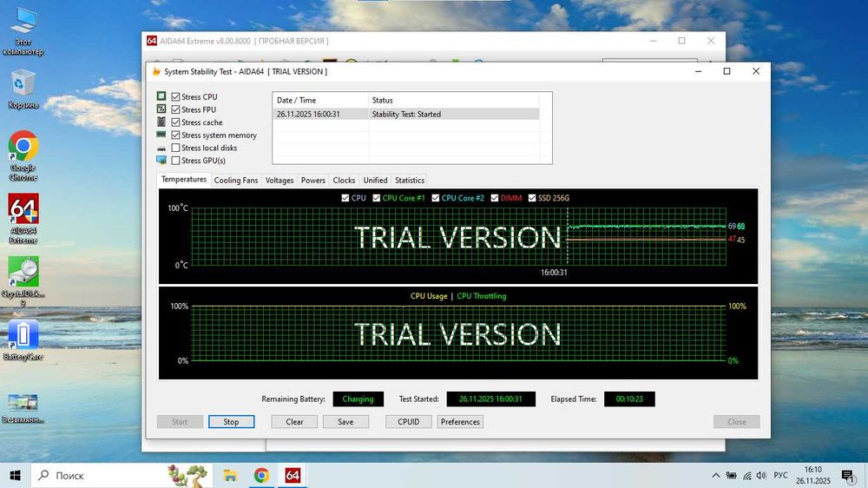
Task: Switch to the Unified tab
Action: (375, 180)
